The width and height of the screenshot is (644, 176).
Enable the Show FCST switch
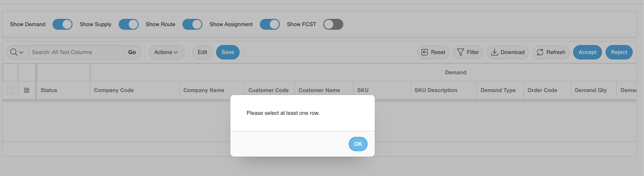pos(333,25)
